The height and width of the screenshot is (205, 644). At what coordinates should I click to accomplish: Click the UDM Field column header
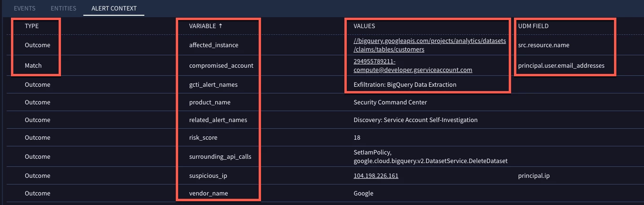[x=533, y=26]
